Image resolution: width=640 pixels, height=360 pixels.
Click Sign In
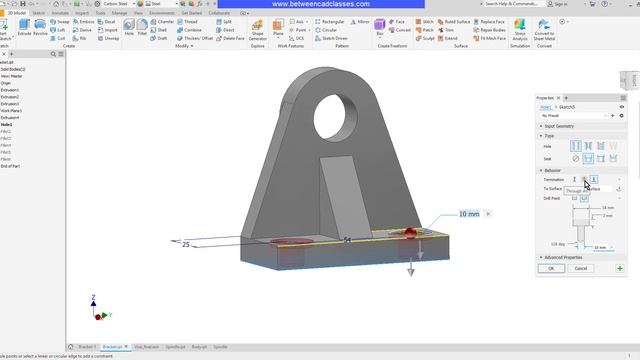(x=557, y=4)
